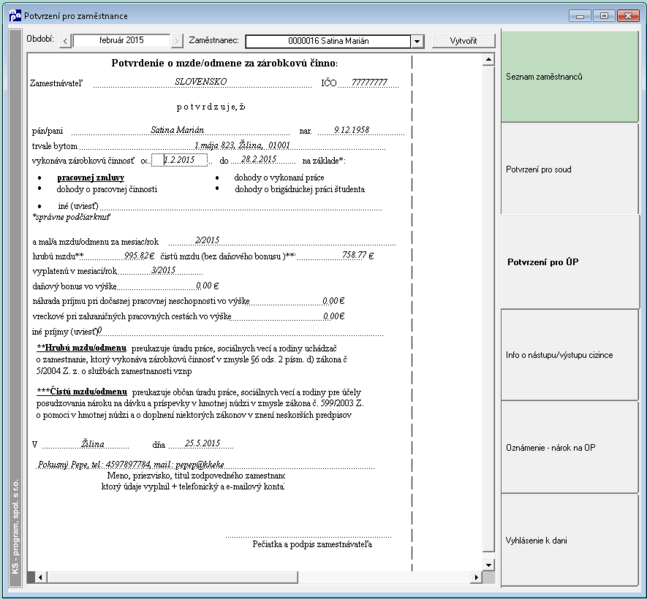The image size is (647, 599).
Task: Open the Zaměstnanec dropdown arrow
Action: [x=417, y=41]
